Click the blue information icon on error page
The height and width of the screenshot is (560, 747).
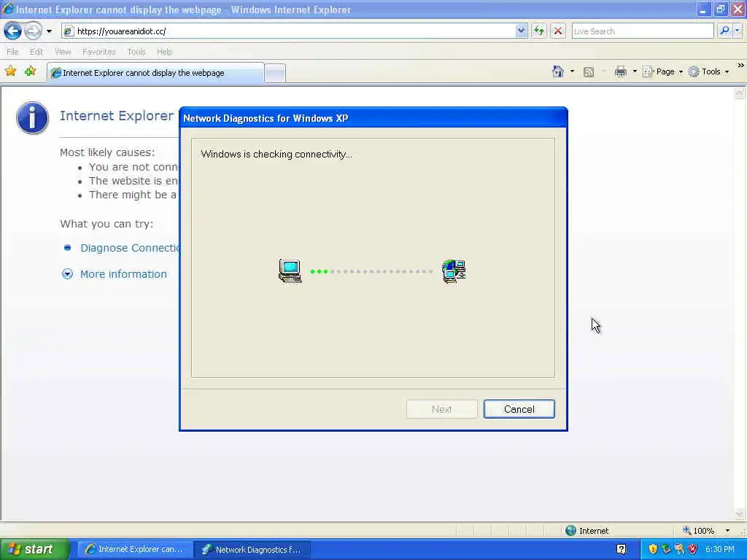pyautogui.click(x=32, y=117)
